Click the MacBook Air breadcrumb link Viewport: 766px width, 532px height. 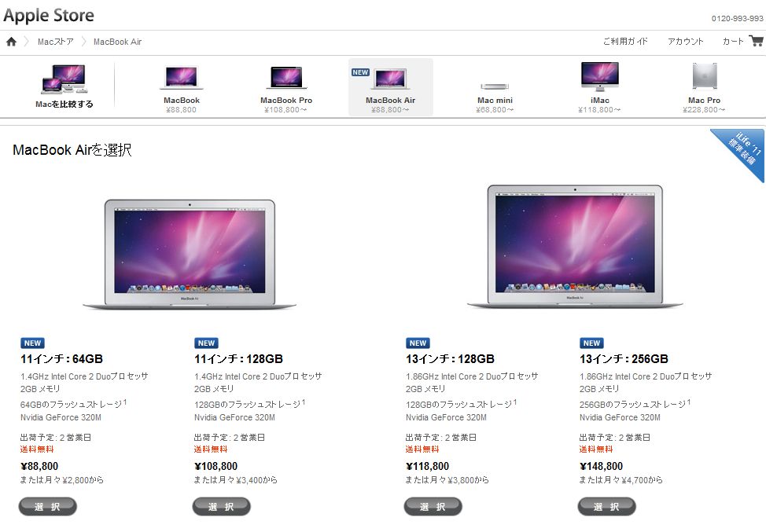click(x=117, y=42)
